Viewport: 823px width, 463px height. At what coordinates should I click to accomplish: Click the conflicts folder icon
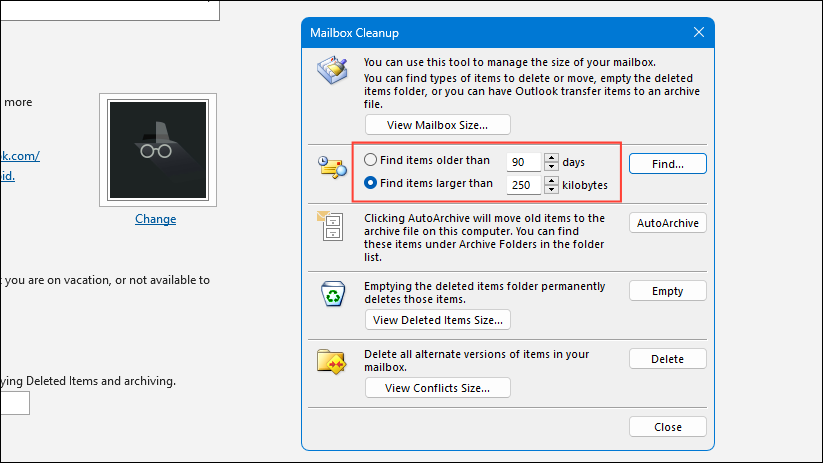tap(331, 362)
